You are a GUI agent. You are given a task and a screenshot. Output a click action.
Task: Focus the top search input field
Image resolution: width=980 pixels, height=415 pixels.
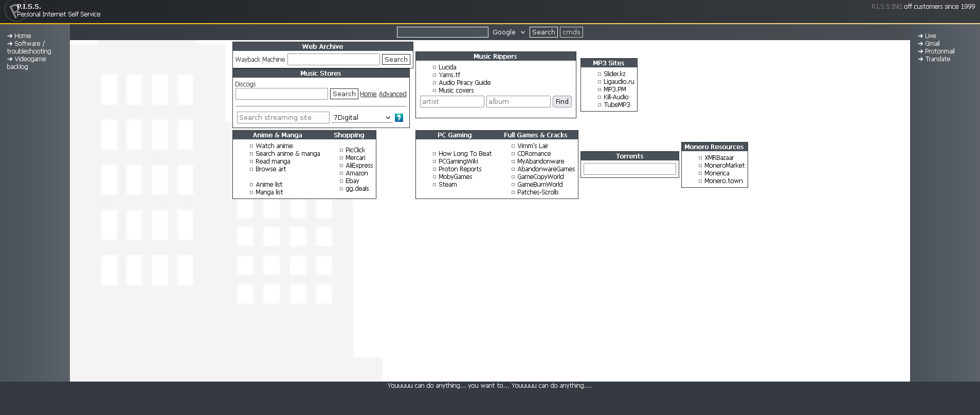443,32
